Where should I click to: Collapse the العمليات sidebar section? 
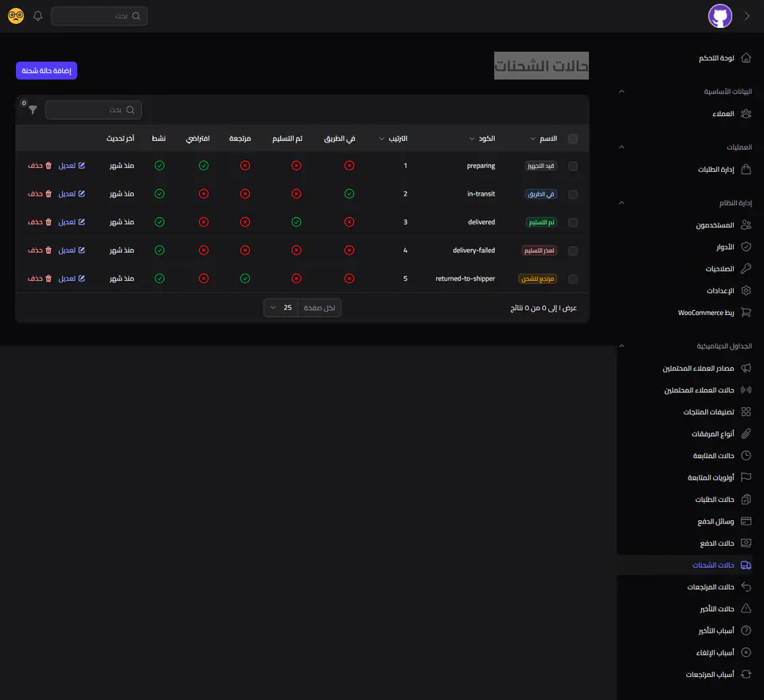[x=622, y=146]
